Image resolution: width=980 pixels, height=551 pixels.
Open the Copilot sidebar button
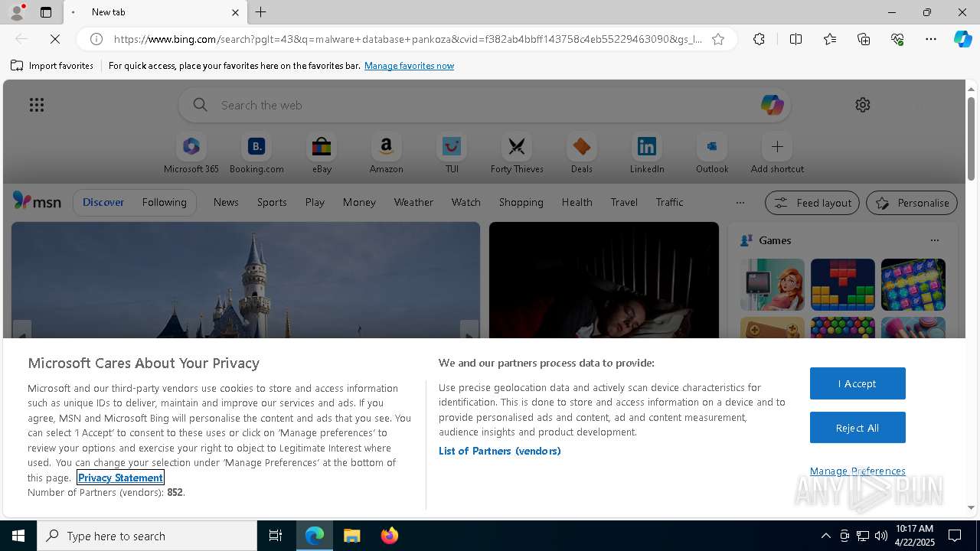click(x=962, y=39)
